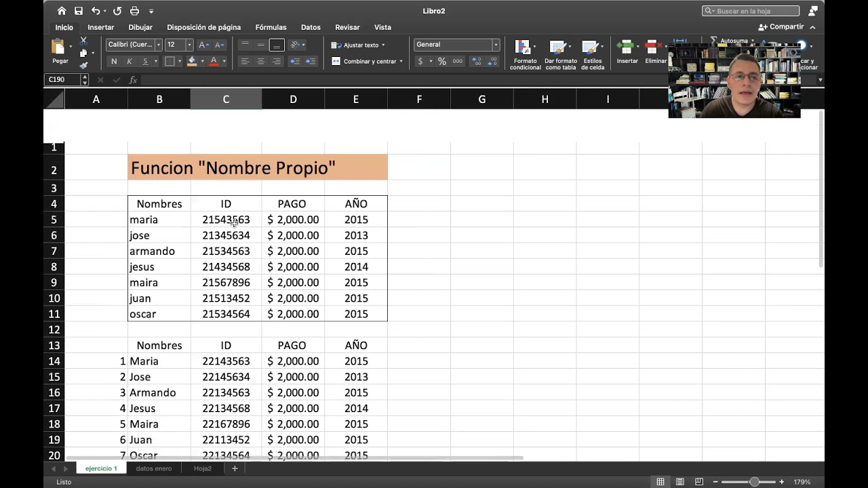Cut selection with scissors icon
Screen dimensions: 868x488
pos(83,41)
